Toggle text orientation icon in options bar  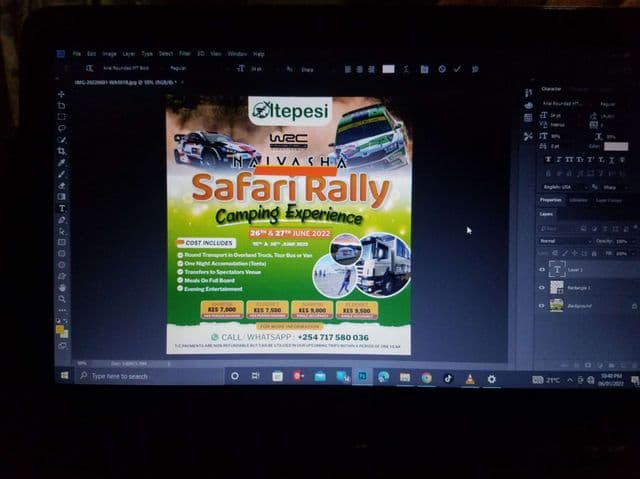[x=89, y=68]
